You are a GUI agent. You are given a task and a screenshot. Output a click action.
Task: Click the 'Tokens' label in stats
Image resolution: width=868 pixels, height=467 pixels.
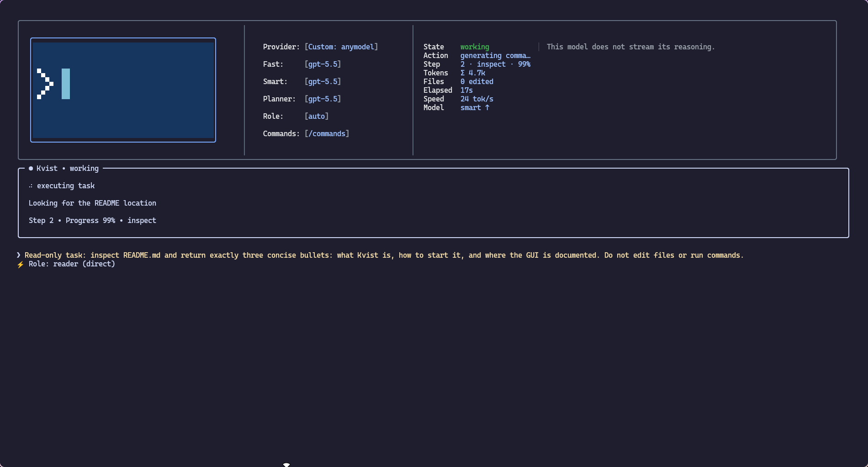point(436,73)
